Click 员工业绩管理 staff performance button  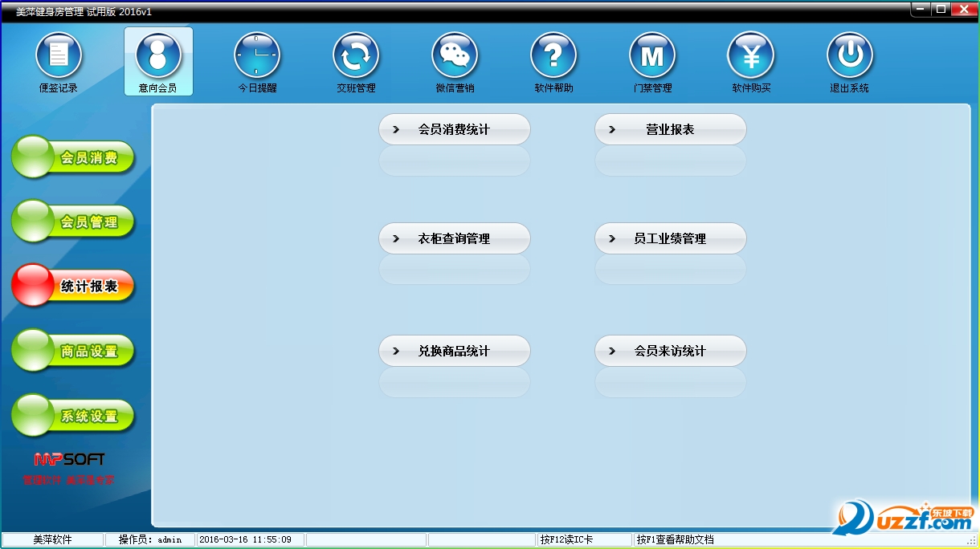(671, 238)
